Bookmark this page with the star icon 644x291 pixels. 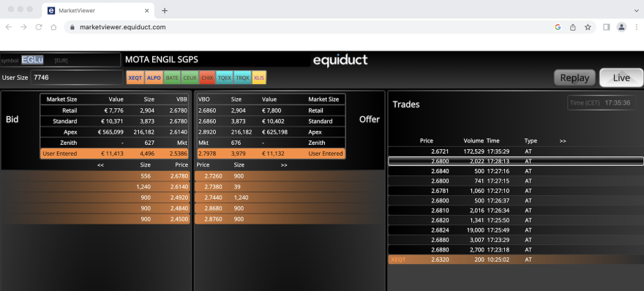[588, 27]
